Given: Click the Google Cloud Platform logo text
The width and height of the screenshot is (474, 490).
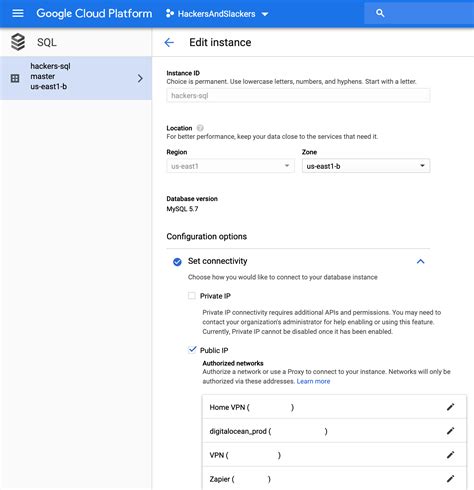Looking at the screenshot, I should pos(94,14).
